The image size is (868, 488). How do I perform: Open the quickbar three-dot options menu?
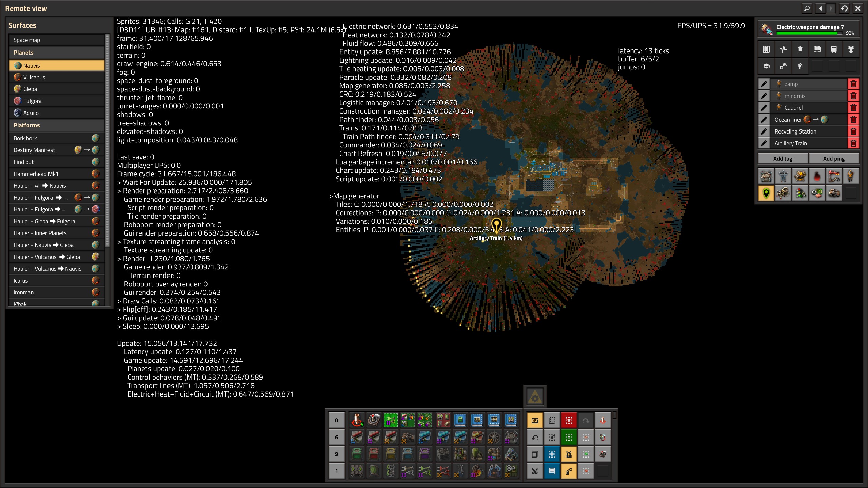pyautogui.click(x=614, y=415)
